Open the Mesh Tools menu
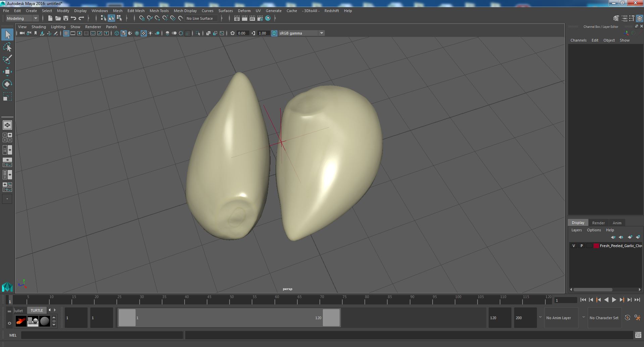Image resolution: width=644 pixels, height=347 pixels. tap(159, 11)
